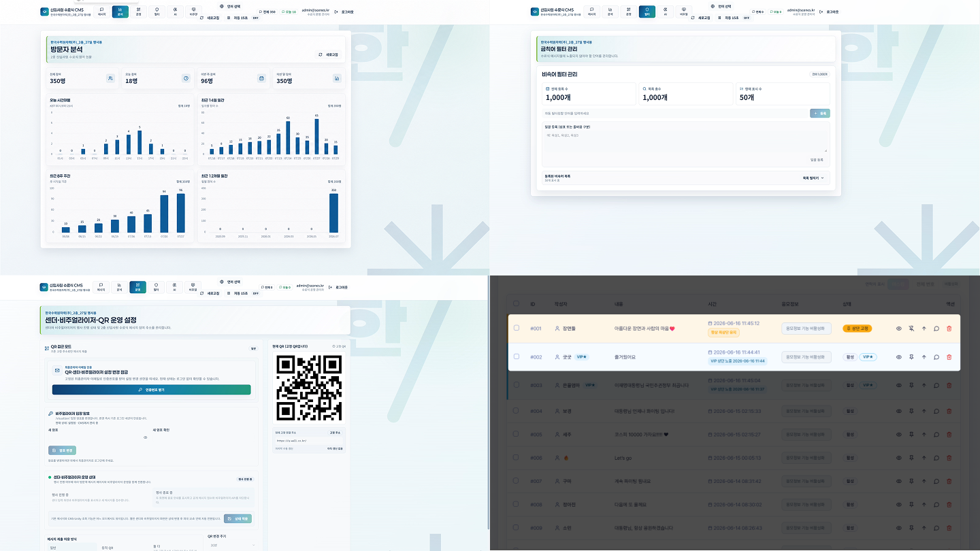Select the 분석 tab in the QR 운영 설정 panel

[119, 287]
